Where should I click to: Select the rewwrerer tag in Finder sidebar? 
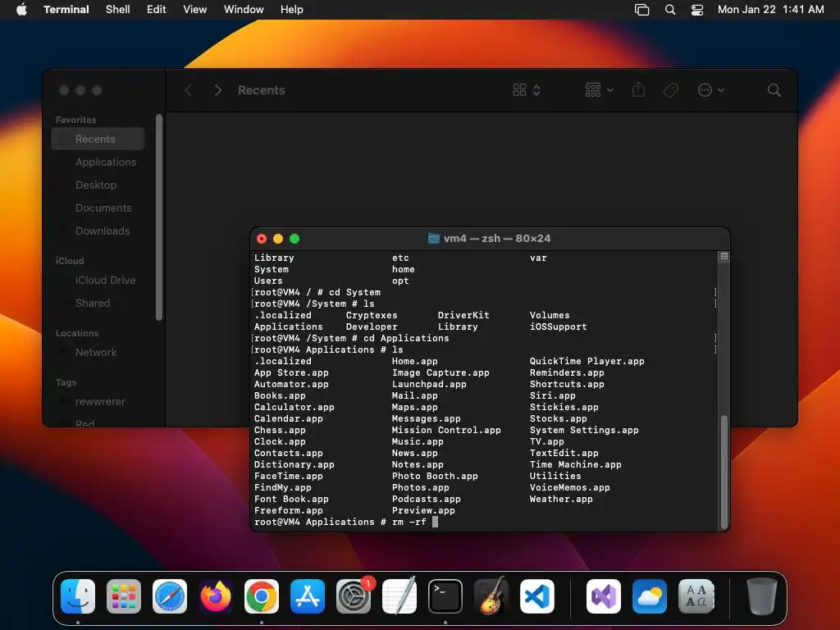(98, 402)
